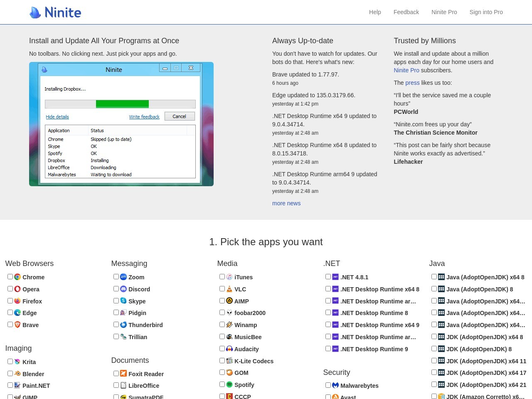
Task: Click the Spotify icon
Action: click(229, 384)
